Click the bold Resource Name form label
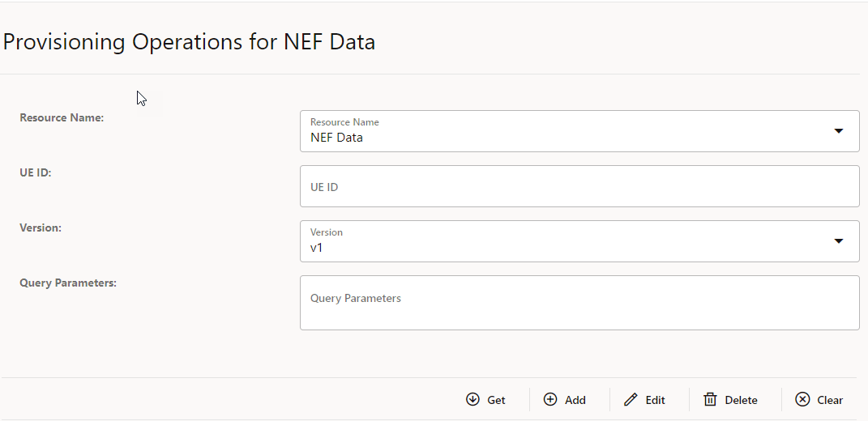Viewport: 868px width, 421px height. click(62, 117)
